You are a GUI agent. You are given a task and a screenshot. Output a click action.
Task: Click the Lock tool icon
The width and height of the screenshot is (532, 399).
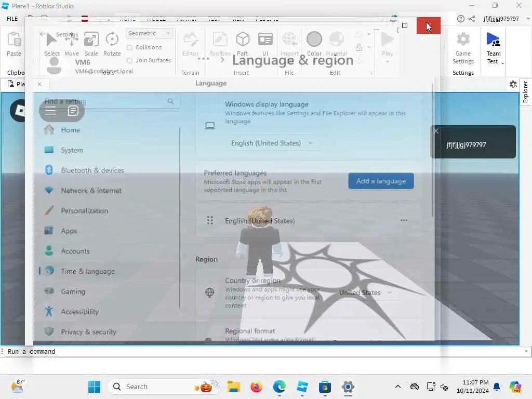tap(359, 47)
